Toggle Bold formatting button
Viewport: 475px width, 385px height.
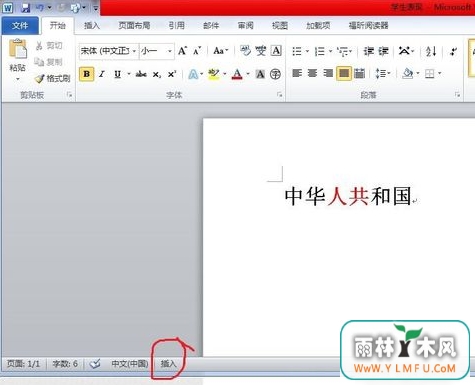click(86, 74)
